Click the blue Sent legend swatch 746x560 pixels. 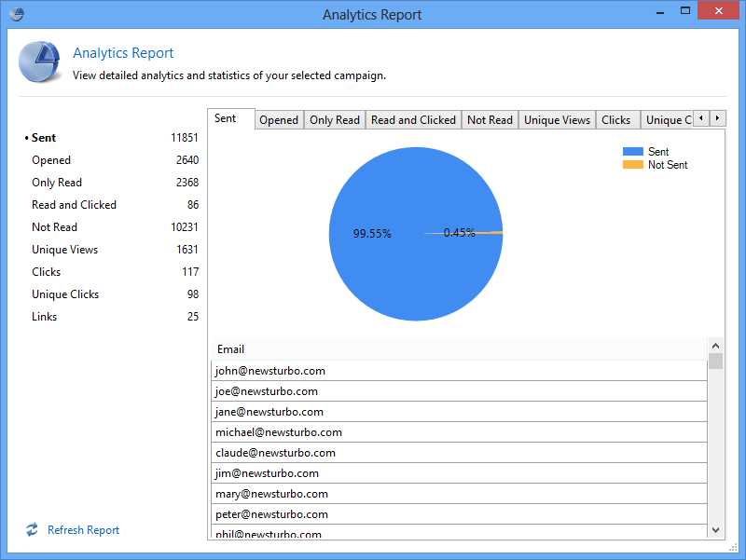tap(633, 151)
